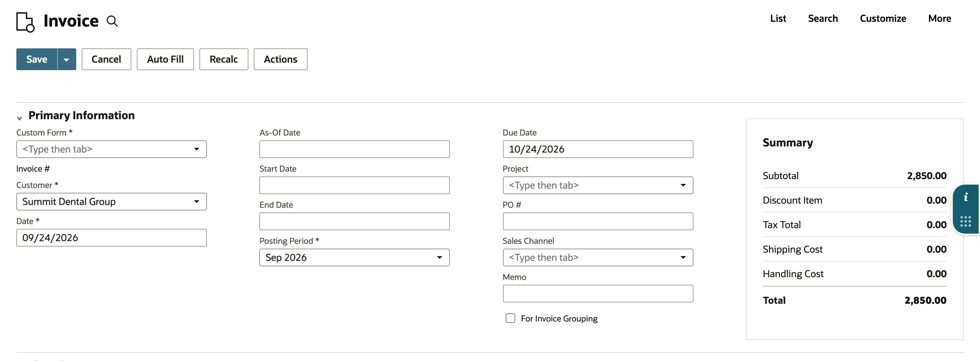Open the search magnifier beside Invoice title
This screenshot has height=361, width=980.
click(112, 21)
